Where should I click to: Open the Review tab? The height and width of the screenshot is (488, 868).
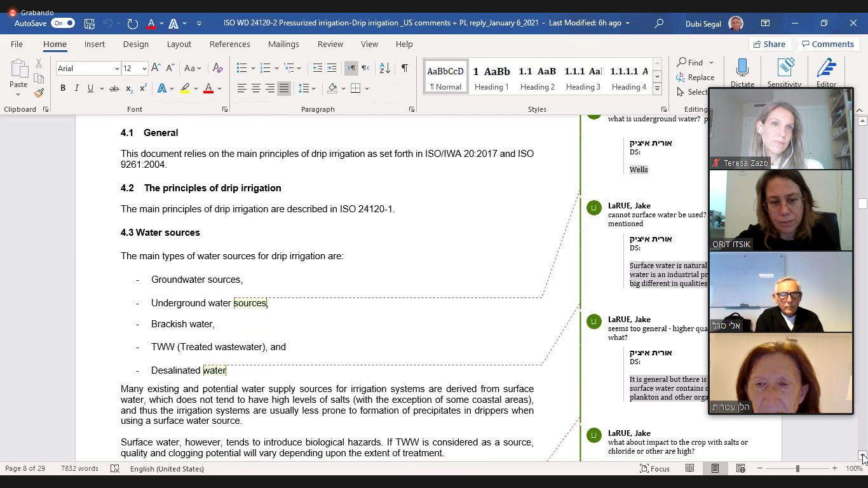point(330,44)
